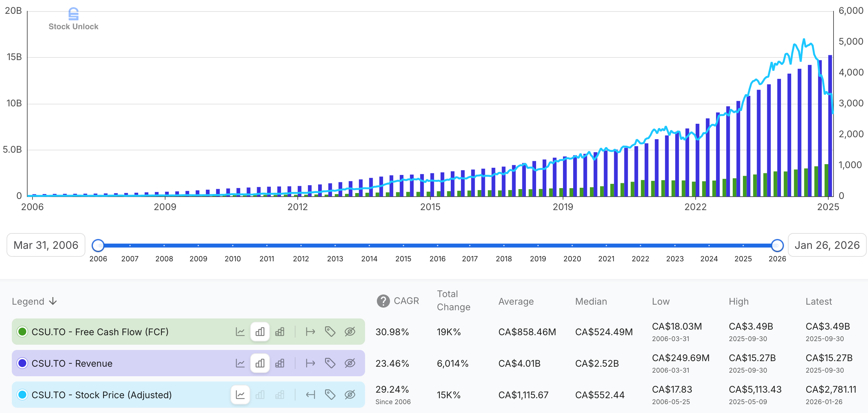Move Revenue series to right axis
Viewport: 868px width, 413px height.
click(310, 363)
